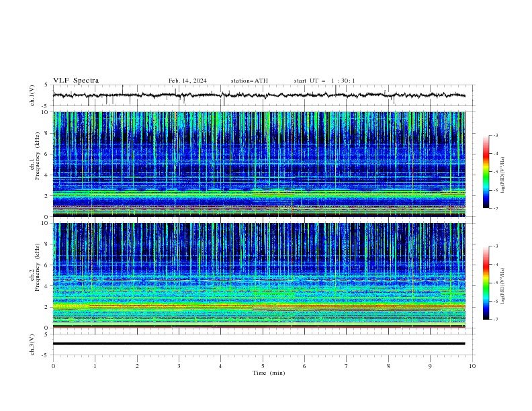Click time axis tick label '5'
This screenshot has width=532, height=411.
click(x=263, y=366)
